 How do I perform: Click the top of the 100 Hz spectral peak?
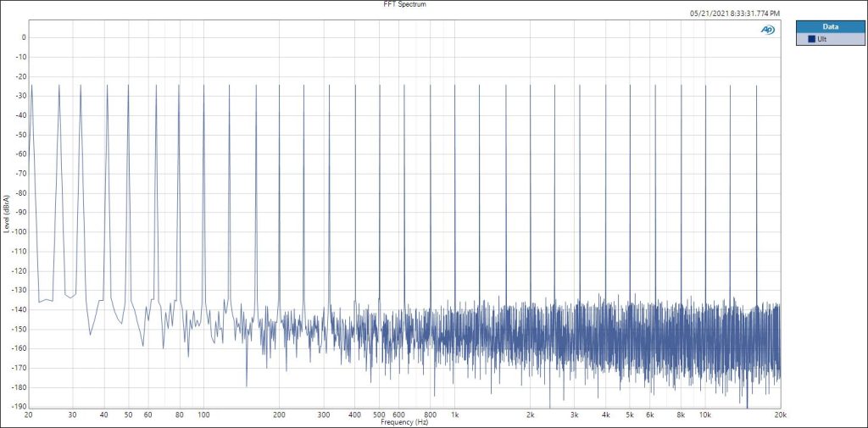tap(204, 85)
